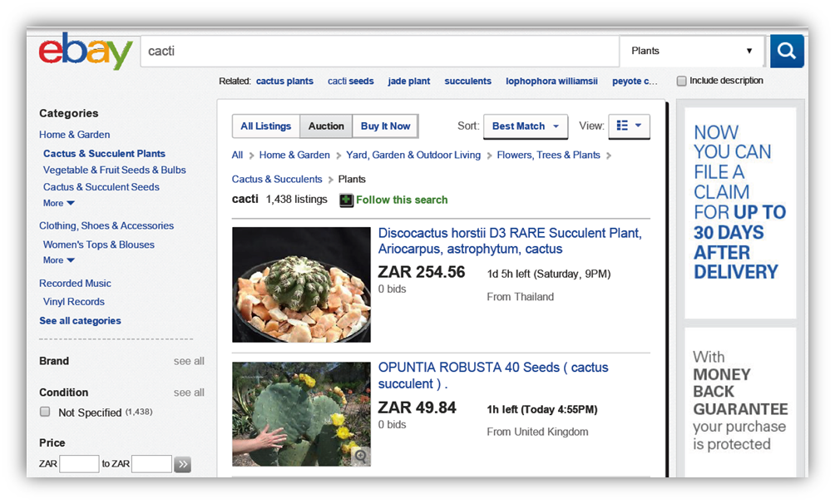Open the OPUNTIA ROBUSTA 40 Seeds title
835x504 pixels.
tap(493, 376)
